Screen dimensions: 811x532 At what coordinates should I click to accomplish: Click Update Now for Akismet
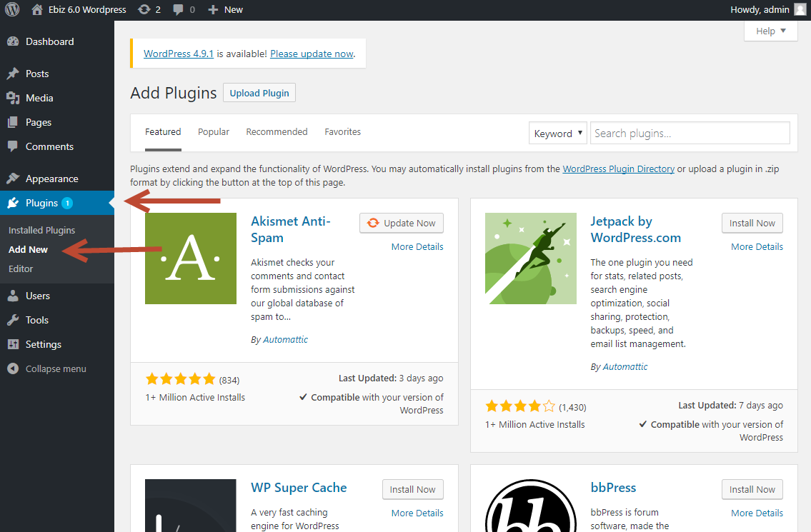tap(402, 223)
